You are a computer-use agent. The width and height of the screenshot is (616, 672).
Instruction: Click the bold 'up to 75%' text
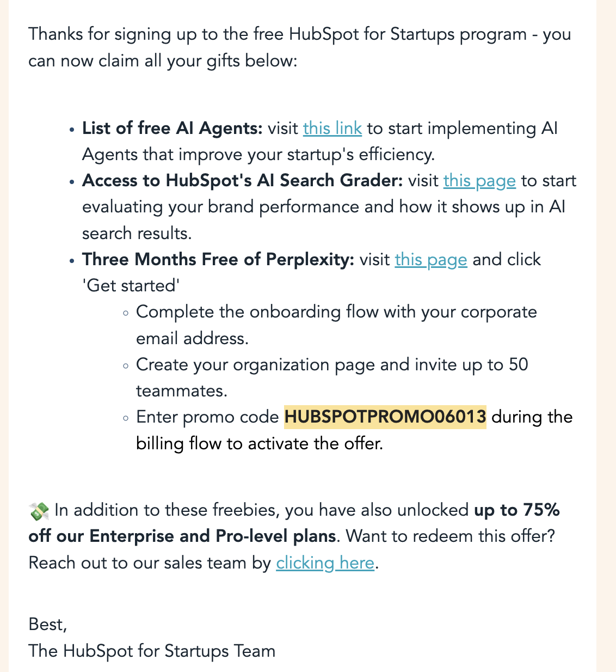click(x=516, y=510)
